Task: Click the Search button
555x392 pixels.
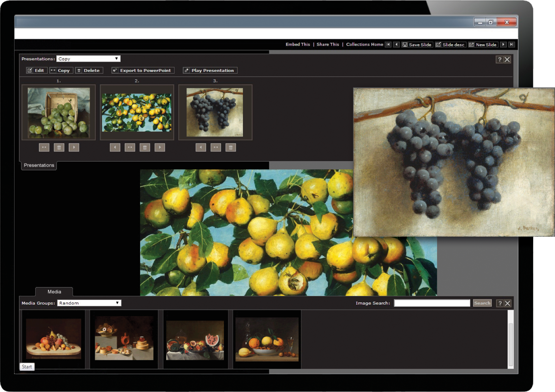Action: pyautogui.click(x=482, y=303)
